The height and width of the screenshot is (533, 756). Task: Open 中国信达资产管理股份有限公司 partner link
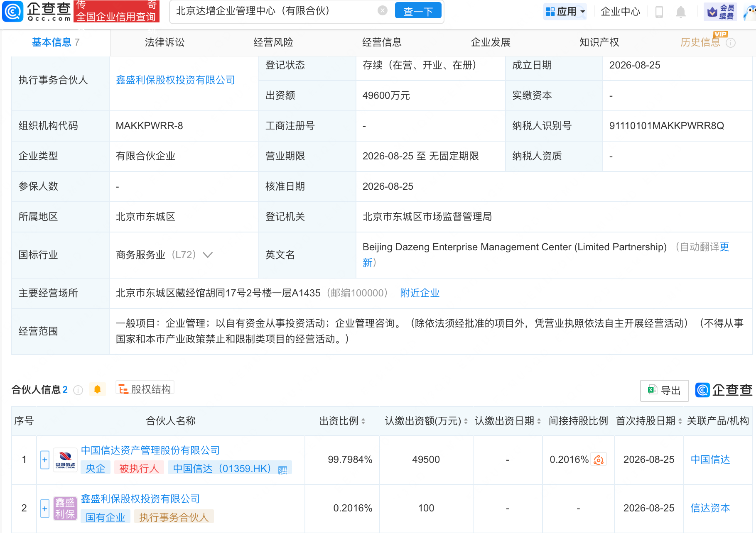pyautogui.click(x=150, y=450)
